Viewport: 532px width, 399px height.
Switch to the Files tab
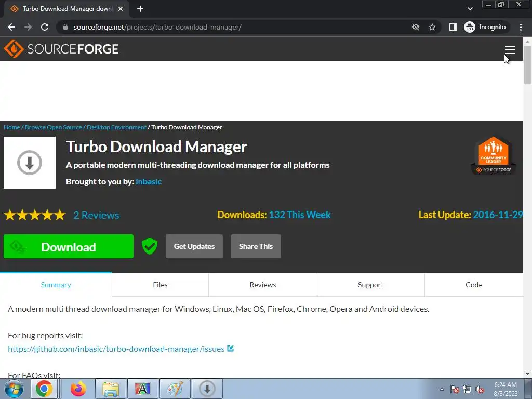click(x=160, y=285)
